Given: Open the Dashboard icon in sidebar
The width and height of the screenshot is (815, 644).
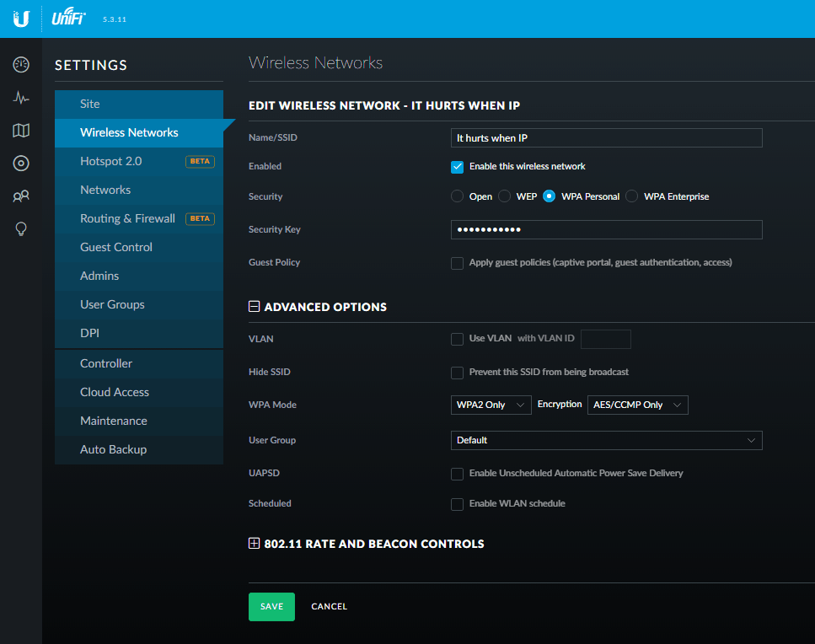Looking at the screenshot, I should (x=21, y=65).
